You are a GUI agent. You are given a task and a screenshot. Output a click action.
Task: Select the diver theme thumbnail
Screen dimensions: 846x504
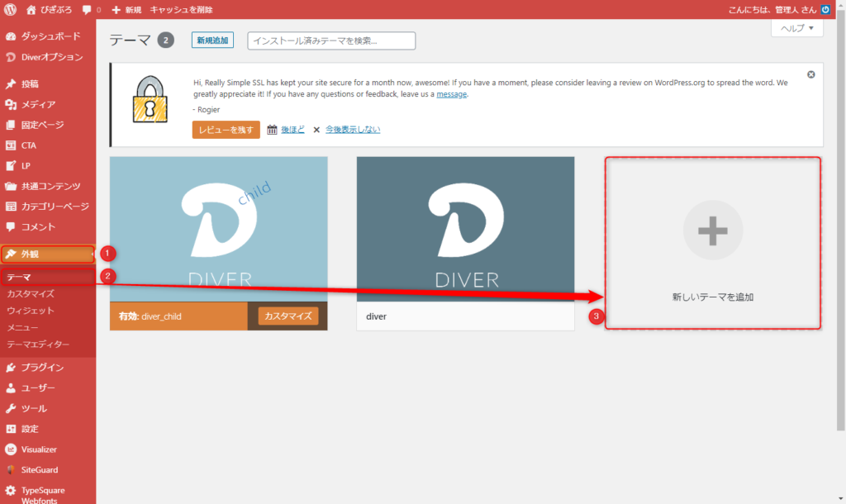(466, 230)
